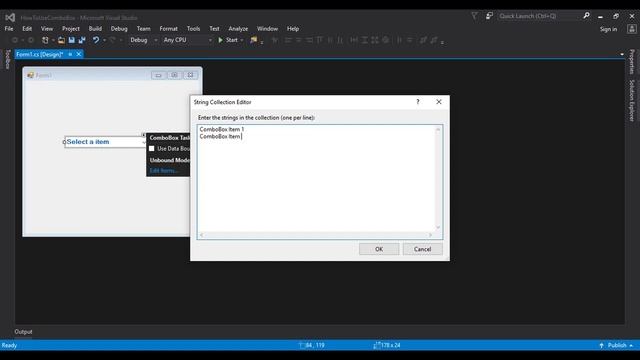Open the Properties side tab
This screenshot has height=360, width=640.
coord(632,62)
